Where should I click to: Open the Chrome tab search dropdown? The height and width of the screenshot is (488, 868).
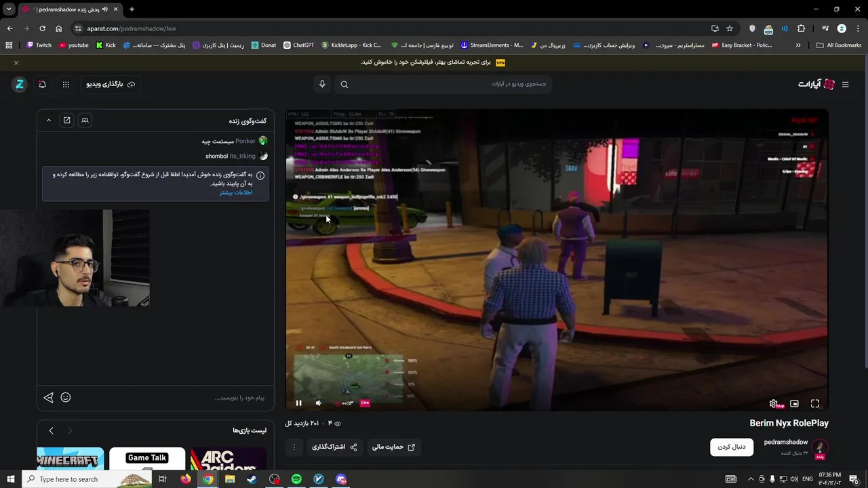click(x=9, y=9)
